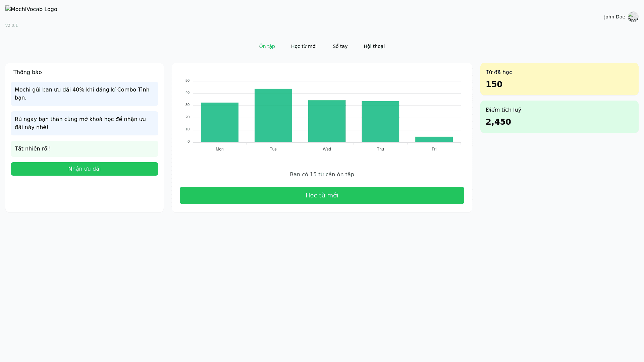
Task: Click the Thursday chart bar
Action: pyautogui.click(x=380, y=122)
